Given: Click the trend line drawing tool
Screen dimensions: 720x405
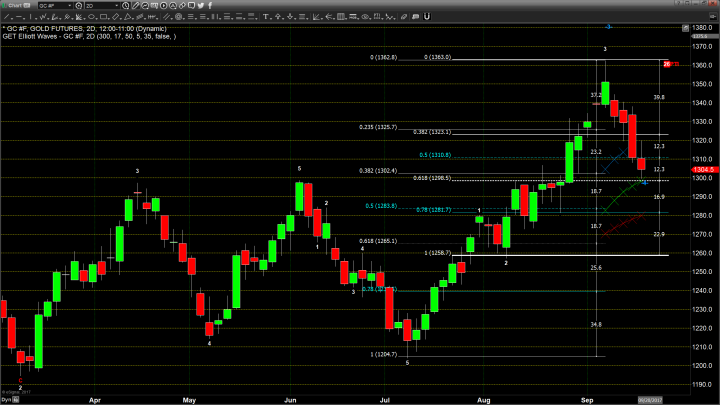Looking at the screenshot, I should pyautogui.click(x=135, y=6).
